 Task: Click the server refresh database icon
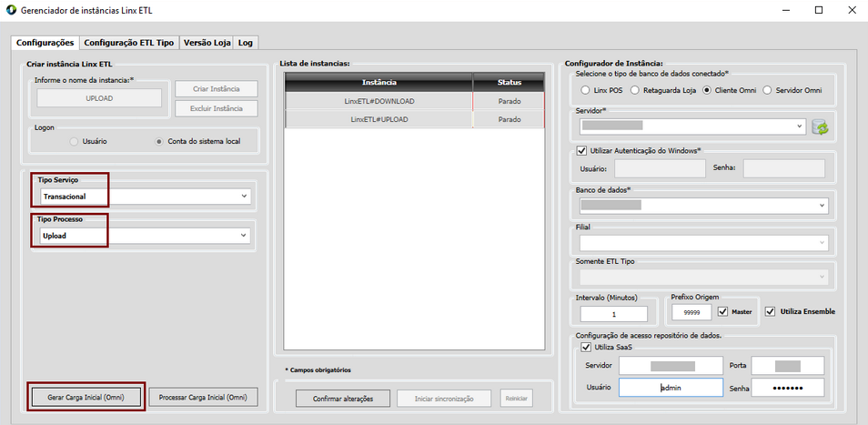tap(821, 126)
